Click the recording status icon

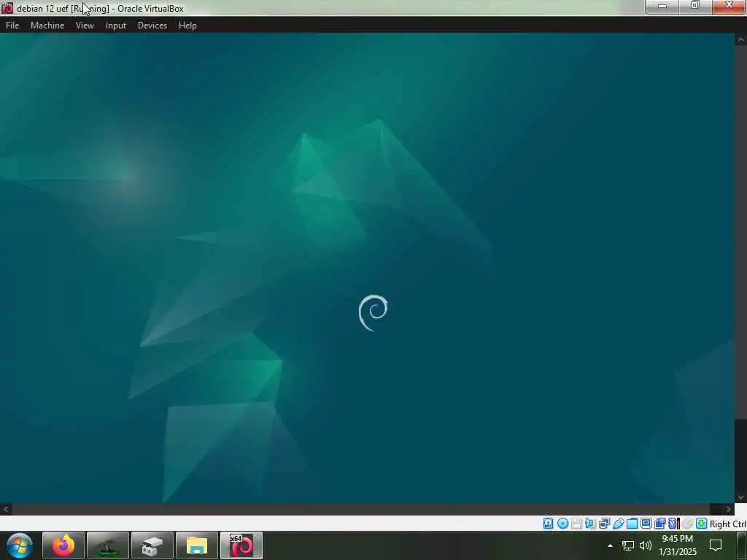[x=659, y=524]
